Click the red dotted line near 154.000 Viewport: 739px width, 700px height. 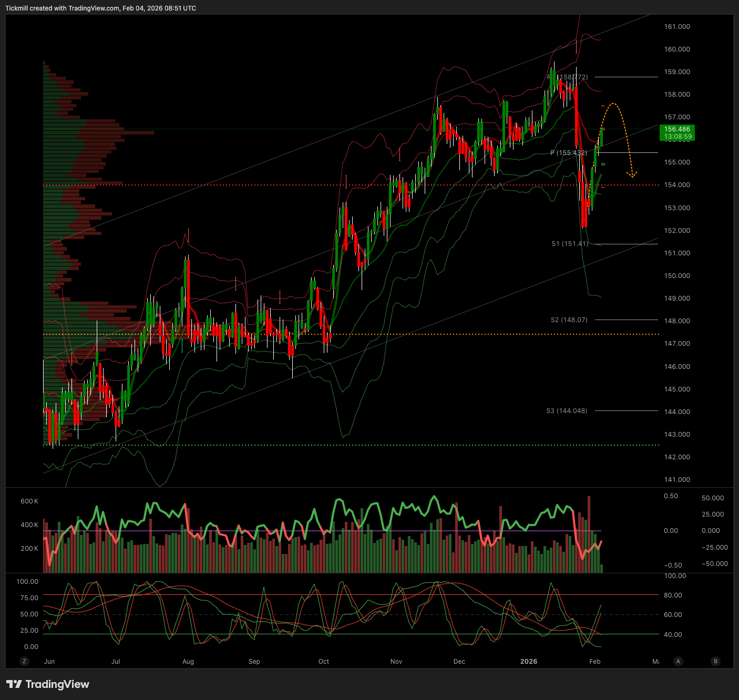[x=315, y=185]
